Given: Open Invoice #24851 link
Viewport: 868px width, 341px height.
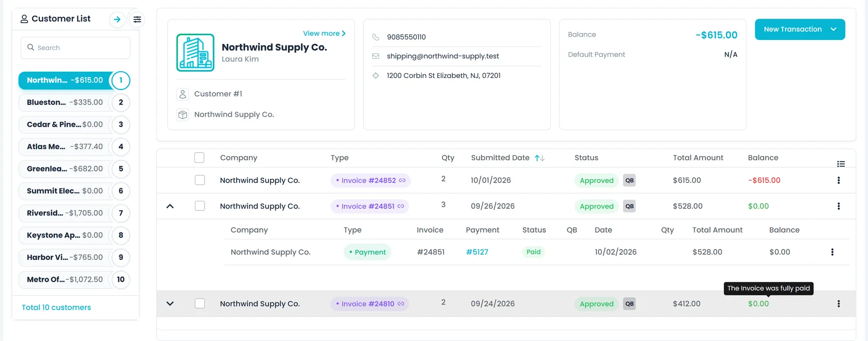Looking at the screenshot, I should pyautogui.click(x=370, y=206).
